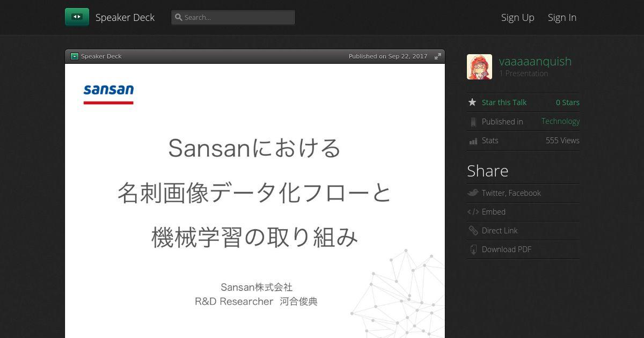This screenshot has width=644, height=338.
Task: Click the 'Published in' label
Action: point(502,122)
